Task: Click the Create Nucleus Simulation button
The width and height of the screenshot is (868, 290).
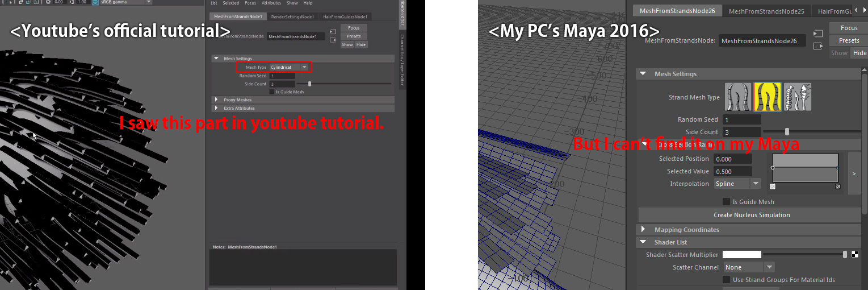Action: [751, 215]
